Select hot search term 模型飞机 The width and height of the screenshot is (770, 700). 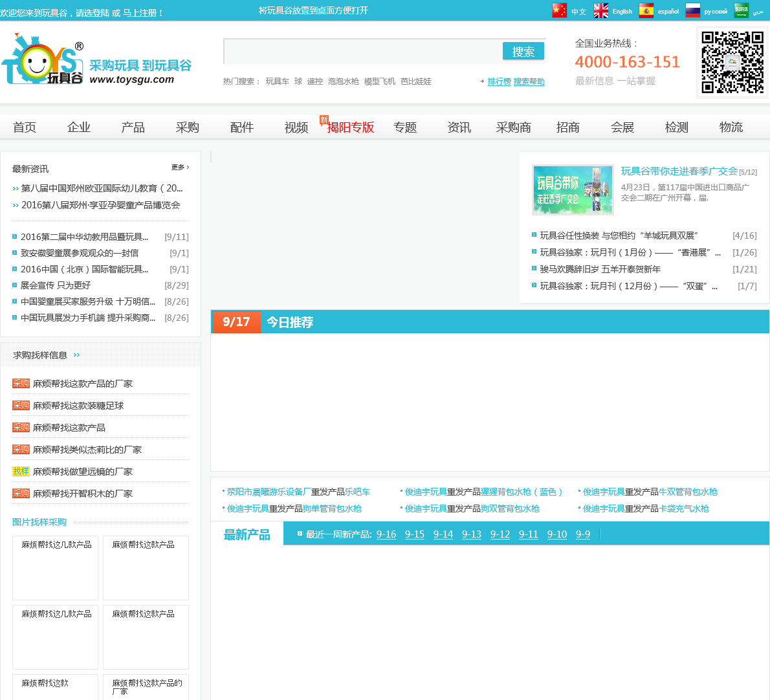click(379, 82)
